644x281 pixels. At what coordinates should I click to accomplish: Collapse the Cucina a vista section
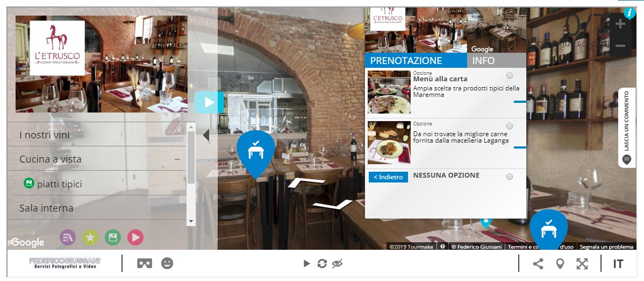click(x=177, y=159)
